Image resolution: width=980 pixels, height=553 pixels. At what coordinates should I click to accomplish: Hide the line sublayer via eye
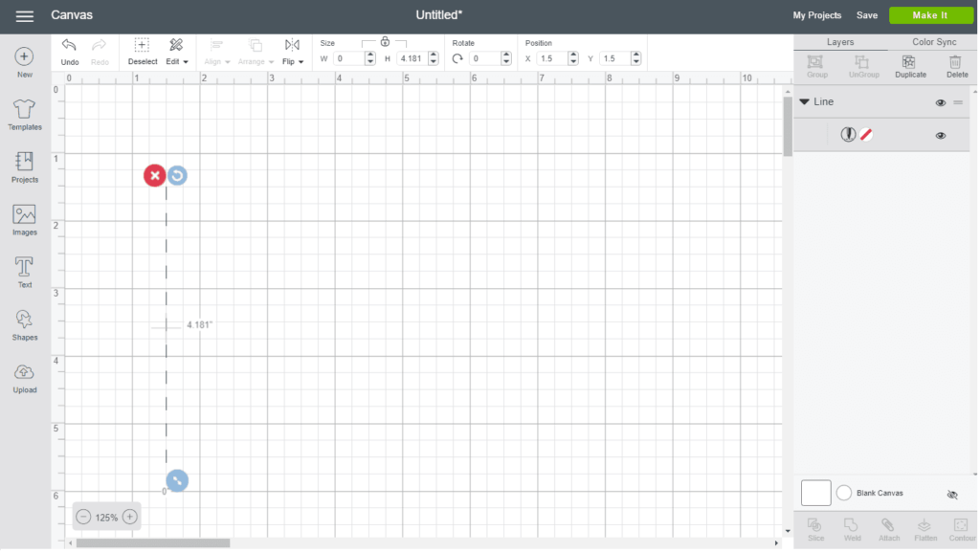click(x=940, y=136)
